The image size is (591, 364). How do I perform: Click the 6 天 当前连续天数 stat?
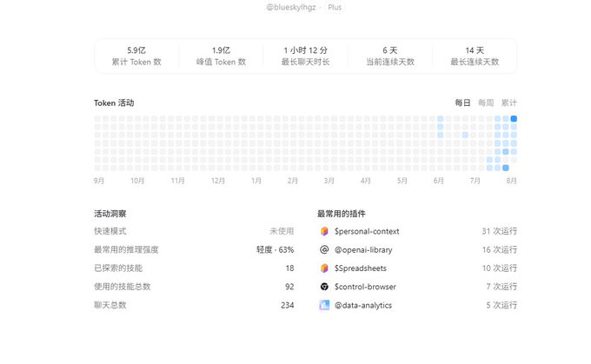[390, 56]
